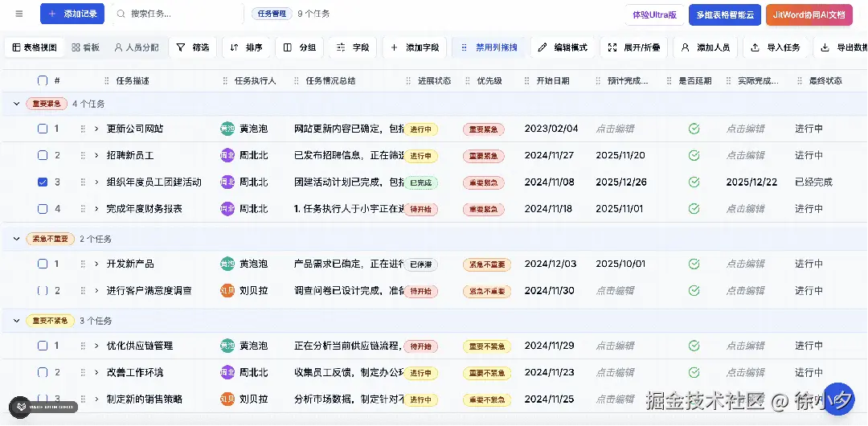Open the 字段 fields settings

tap(353, 47)
